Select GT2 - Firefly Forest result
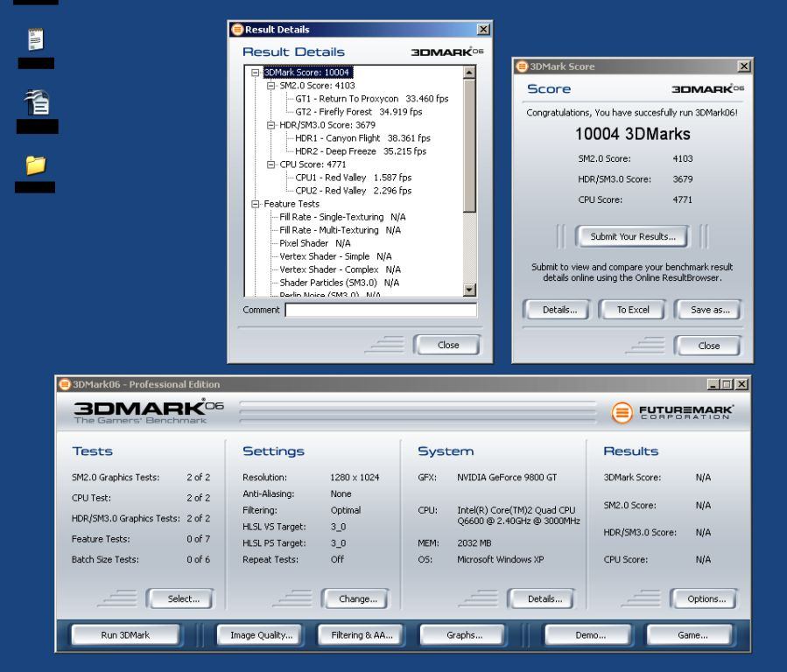The image size is (787, 672). click(x=358, y=112)
